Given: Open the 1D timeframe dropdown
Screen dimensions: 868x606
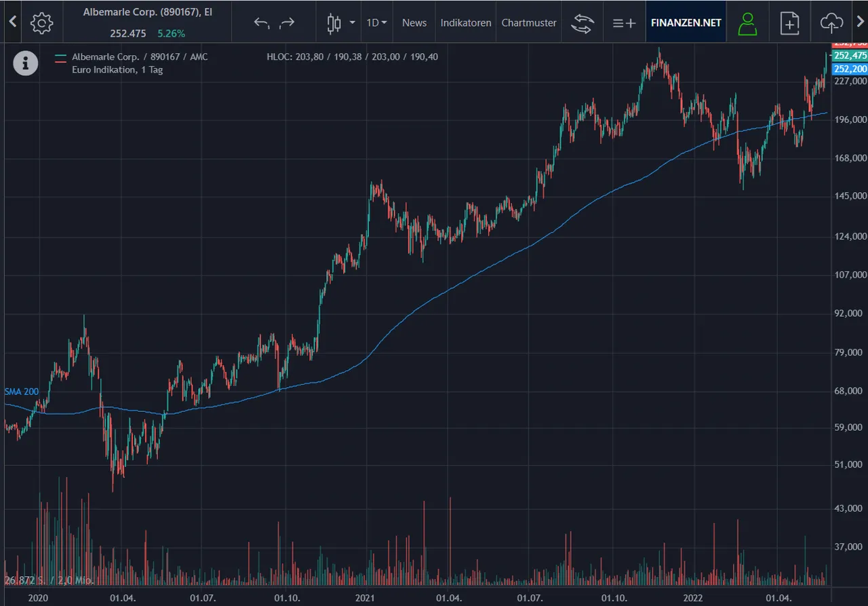Looking at the screenshot, I should 376,22.
